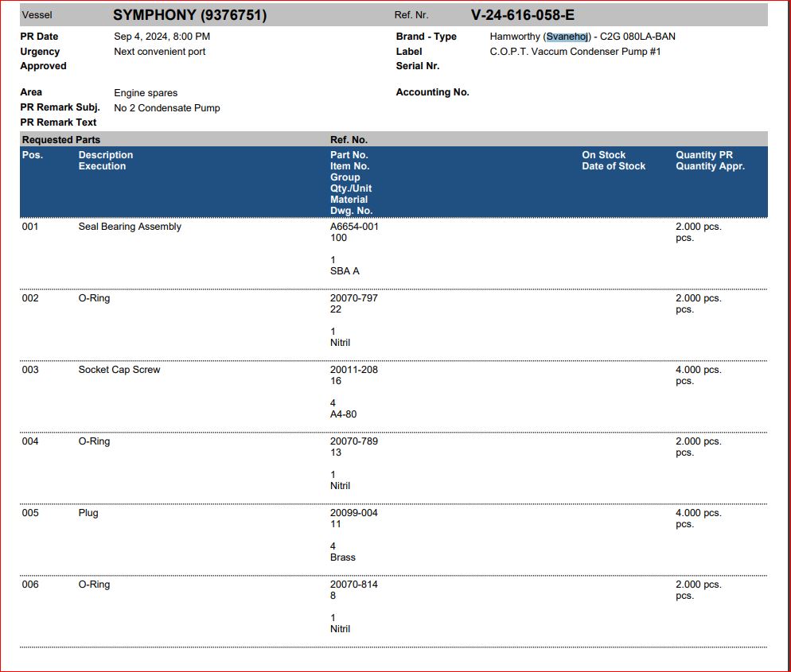This screenshot has width=791, height=672.
Task: Select the Seal Bearing Assembly row description
Action: coord(130,227)
